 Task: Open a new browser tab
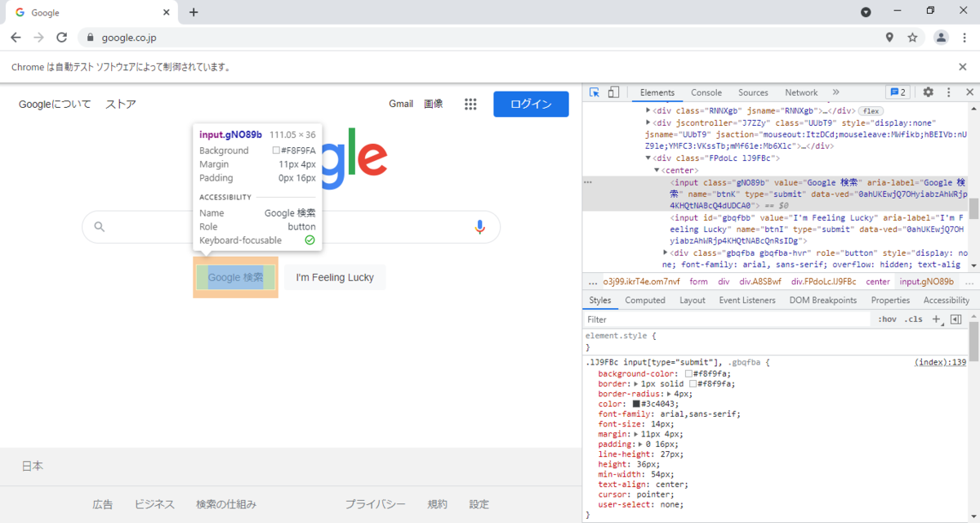click(194, 12)
